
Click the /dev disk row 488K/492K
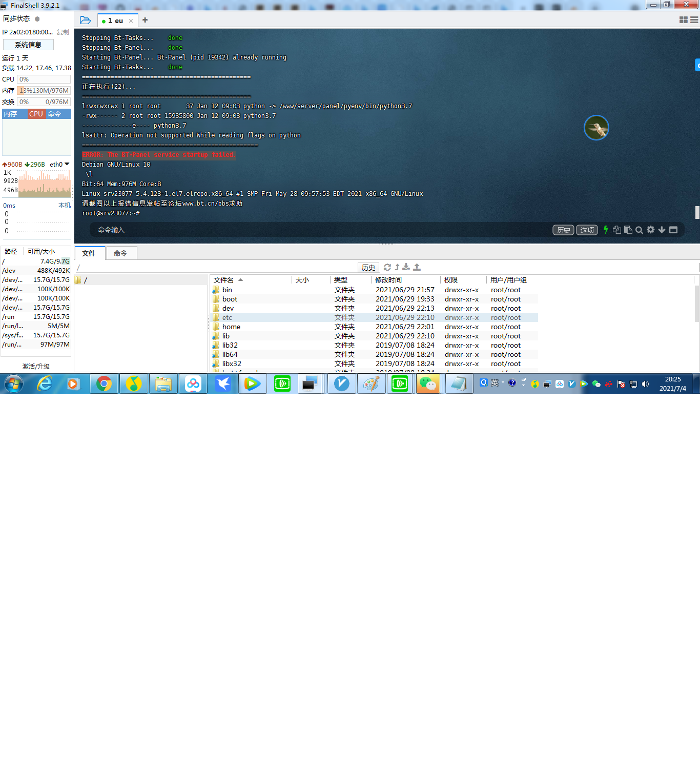(x=36, y=271)
